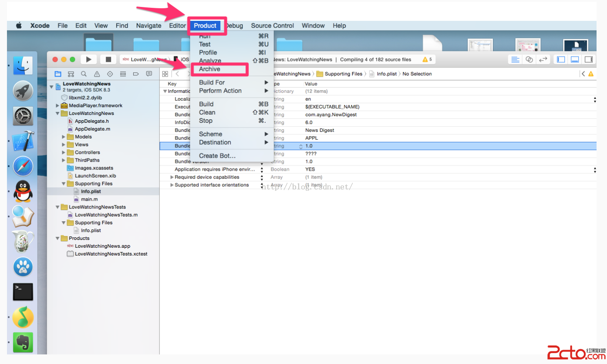Image resolution: width=607 pixels, height=364 pixels.
Task: Open Safari from the Dock
Action: click(x=23, y=166)
